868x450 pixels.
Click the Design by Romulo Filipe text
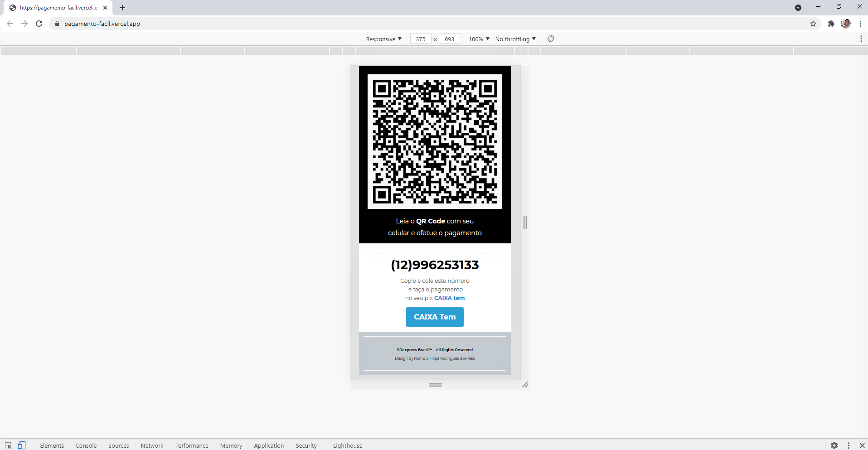click(x=435, y=358)
